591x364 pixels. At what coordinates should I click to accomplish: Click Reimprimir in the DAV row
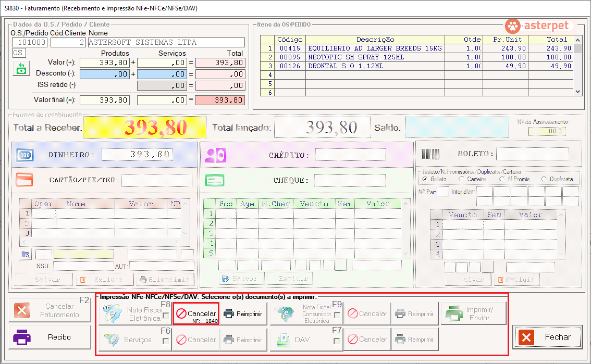[415, 340]
